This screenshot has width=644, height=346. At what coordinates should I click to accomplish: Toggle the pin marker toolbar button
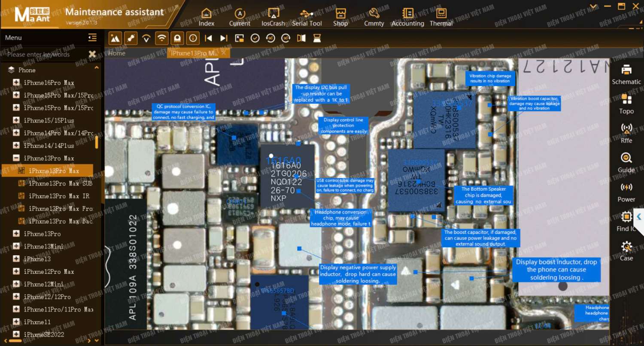(131, 38)
